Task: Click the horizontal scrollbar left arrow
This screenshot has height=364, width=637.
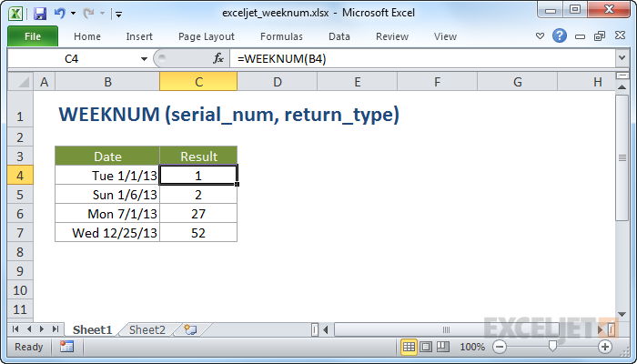Action: click(326, 329)
